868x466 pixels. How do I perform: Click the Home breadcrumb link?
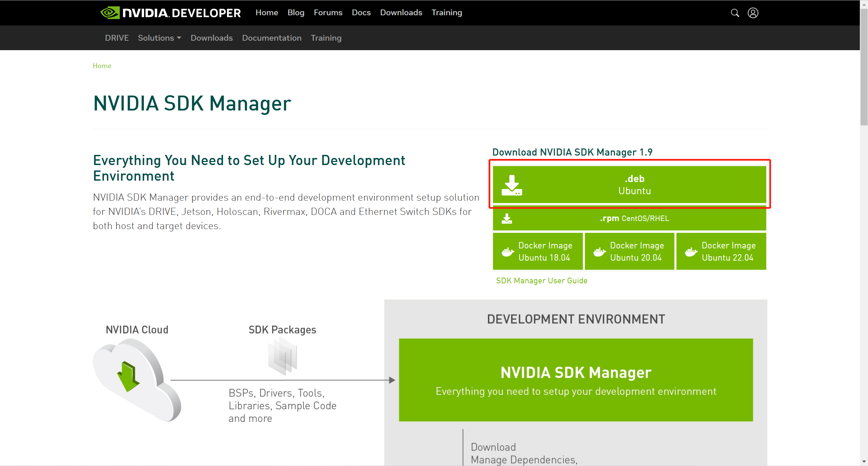102,66
